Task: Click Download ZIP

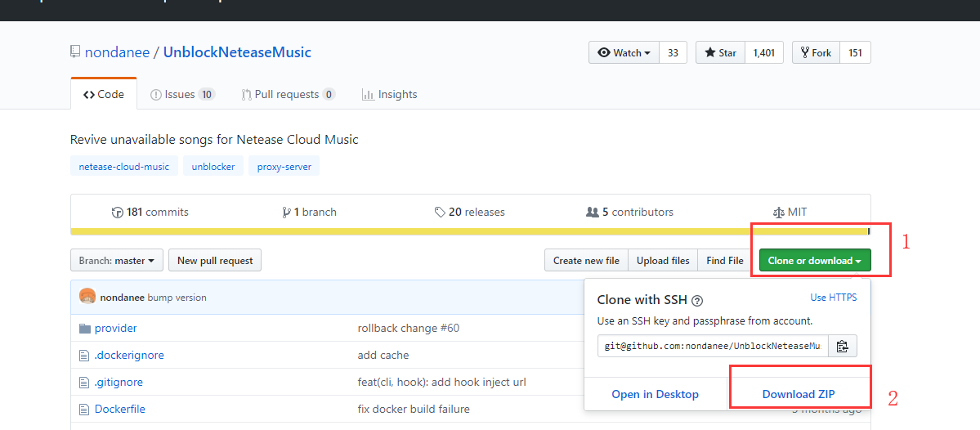Action: coord(798,394)
